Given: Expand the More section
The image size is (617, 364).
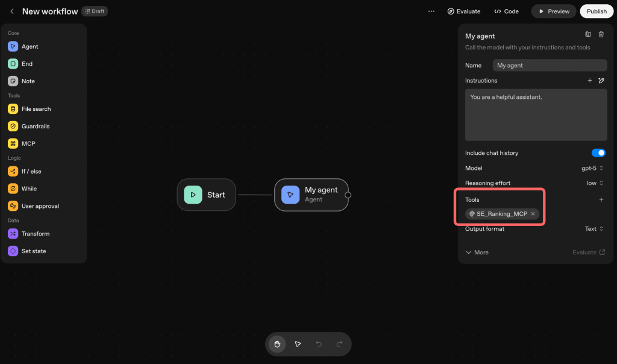Looking at the screenshot, I should (x=477, y=253).
